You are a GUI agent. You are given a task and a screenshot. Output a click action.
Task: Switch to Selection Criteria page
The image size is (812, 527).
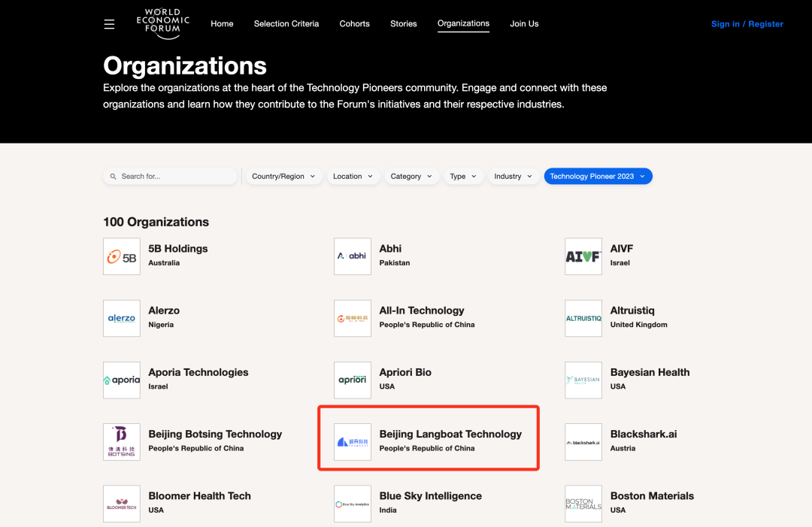pos(286,24)
